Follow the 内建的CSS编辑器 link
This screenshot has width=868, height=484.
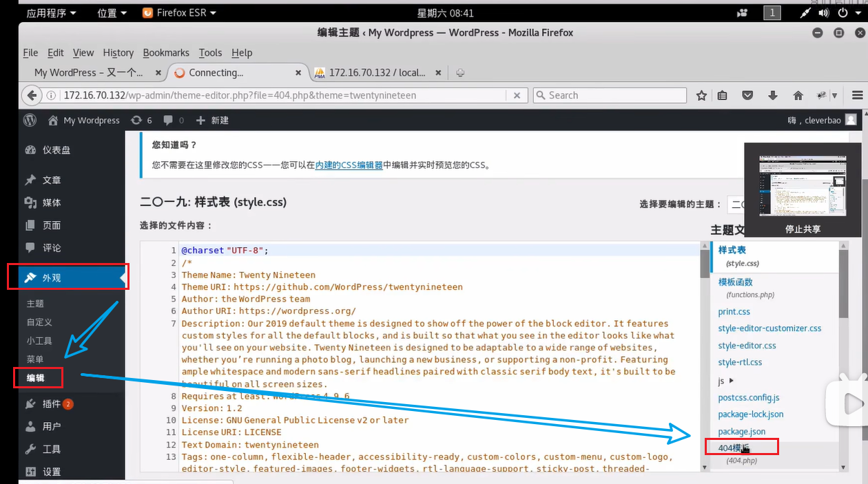(349, 165)
